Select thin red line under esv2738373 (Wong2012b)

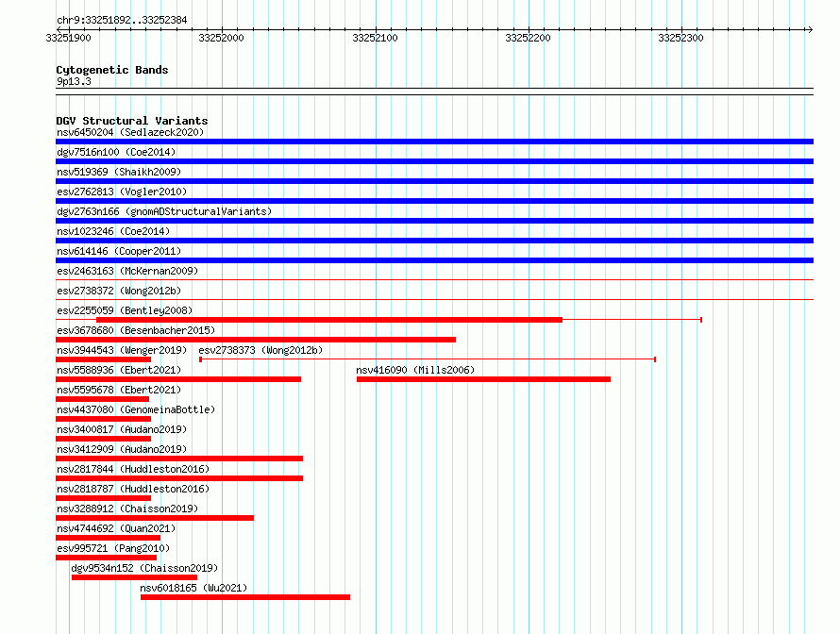(x=428, y=359)
